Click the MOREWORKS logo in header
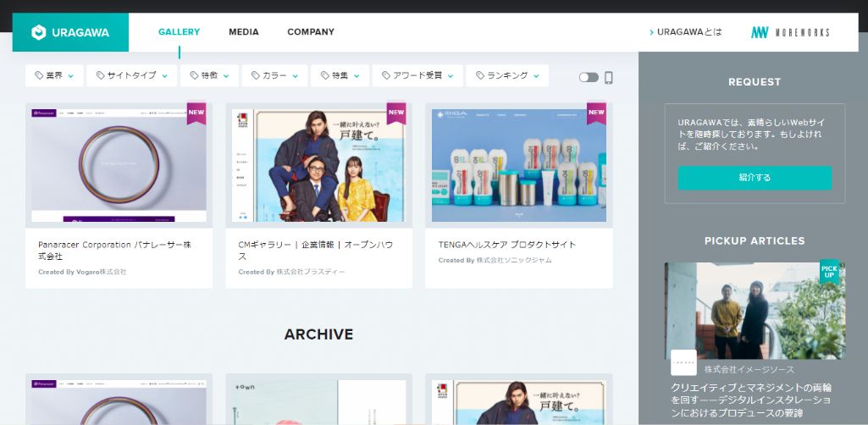 coord(789,32)
